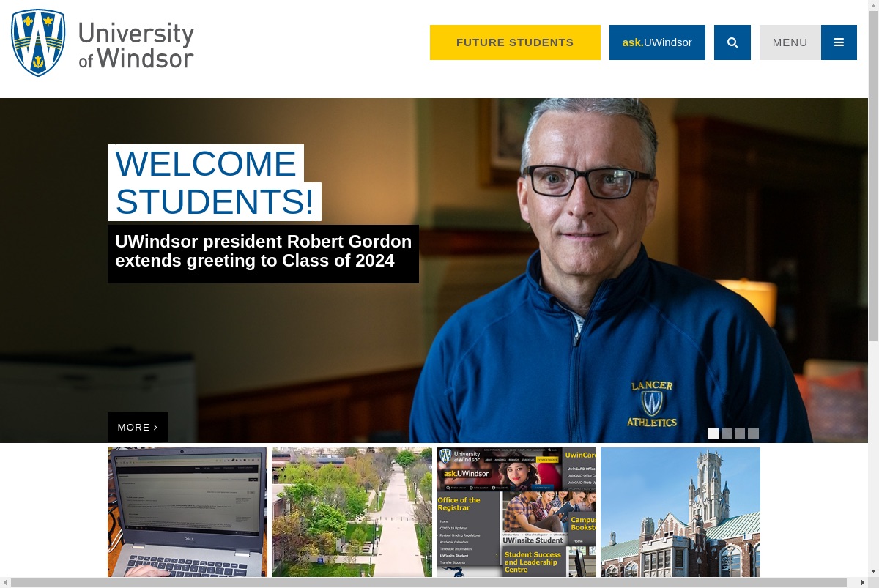Open ask.UWindsor button
The height and width of the screenshot is (588, 879).
point(657,42)
